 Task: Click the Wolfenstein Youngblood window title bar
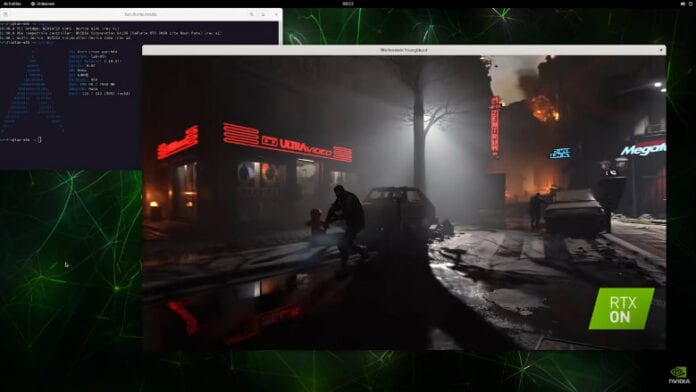click(403, 50)
